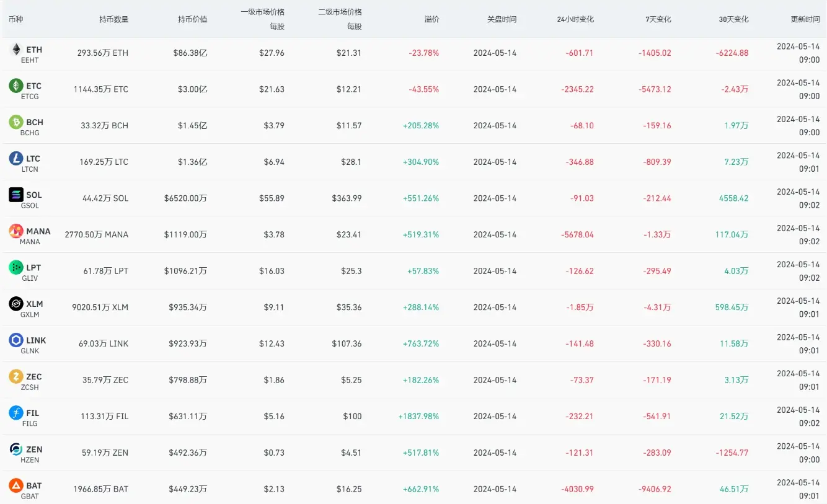Sort by 持币数量 column header
The height and width of the screenshot is (504, 827).
114,19
